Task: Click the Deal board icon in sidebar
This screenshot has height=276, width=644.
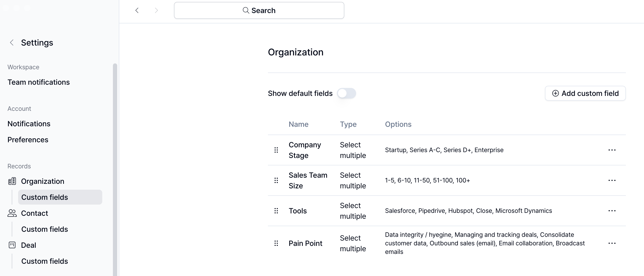Action: [12, 245]
